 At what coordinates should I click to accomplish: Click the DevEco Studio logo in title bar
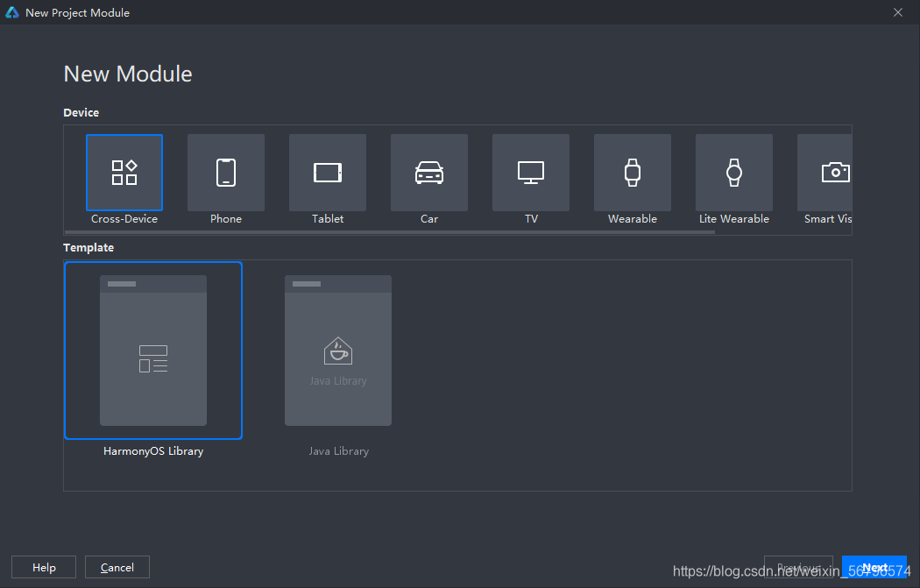click(x=12, y=12)
